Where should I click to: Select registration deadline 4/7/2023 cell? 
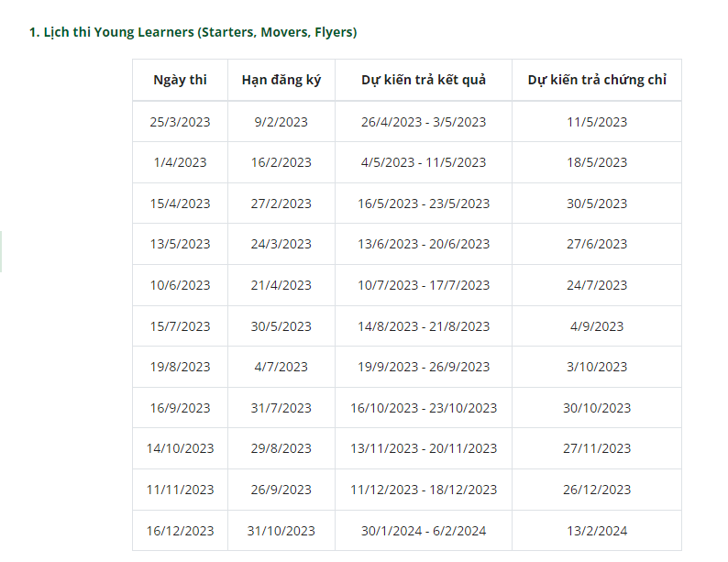(x=281, y=367)
